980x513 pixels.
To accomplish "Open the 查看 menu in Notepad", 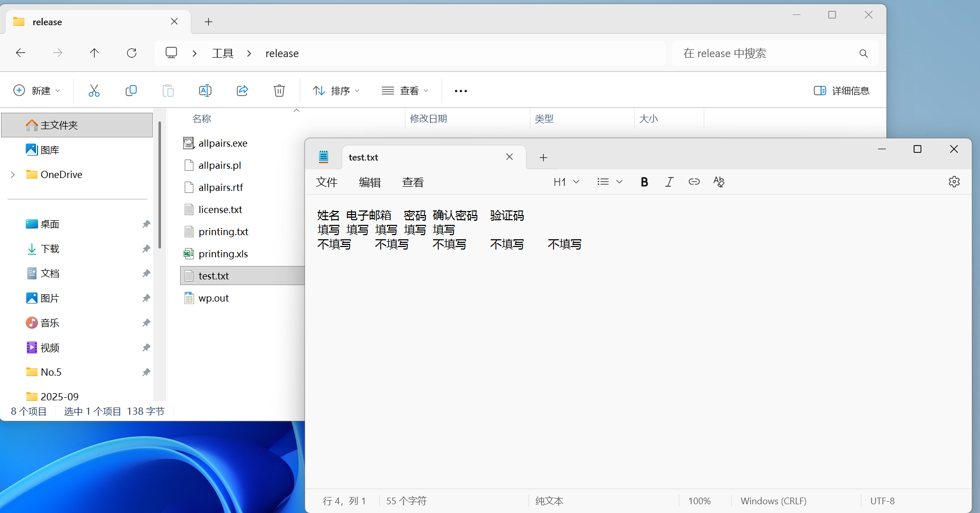I will pyautogui.click(x=413, y=182).
